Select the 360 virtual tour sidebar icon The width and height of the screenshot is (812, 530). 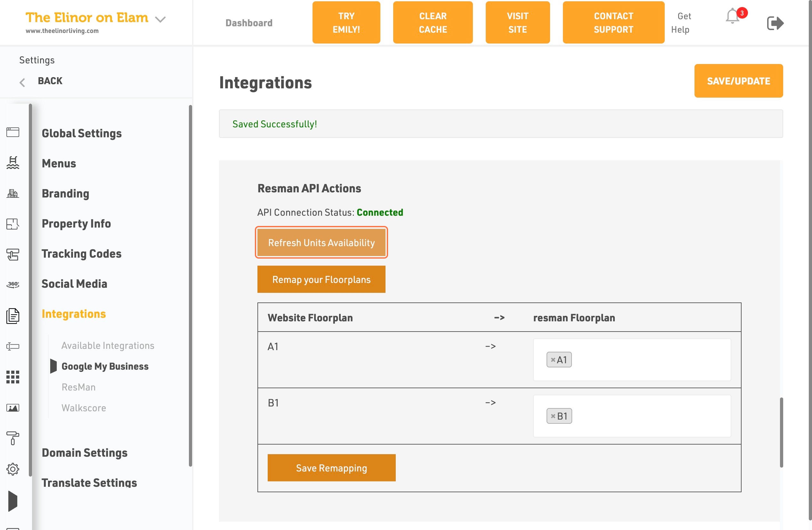coord(13,284)
